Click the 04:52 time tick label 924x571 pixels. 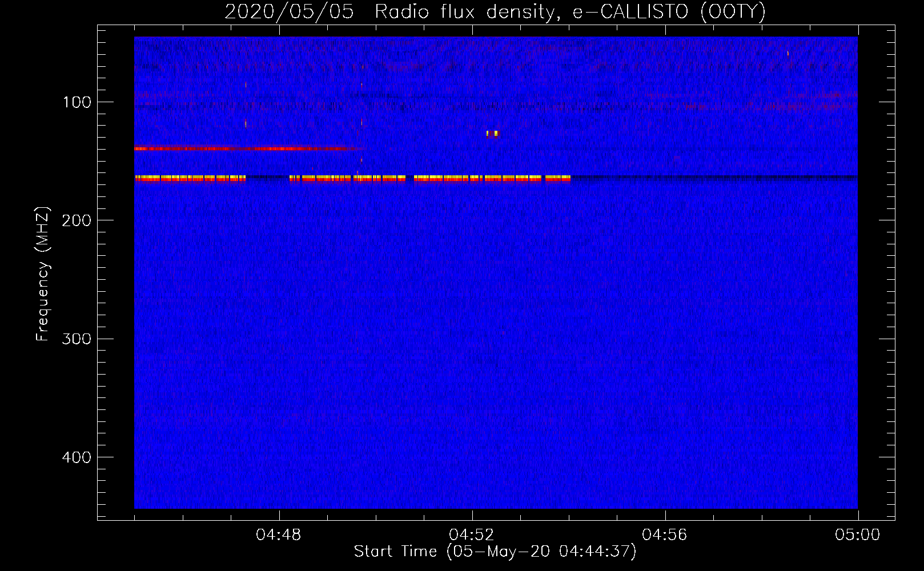[x=472, y=535]
